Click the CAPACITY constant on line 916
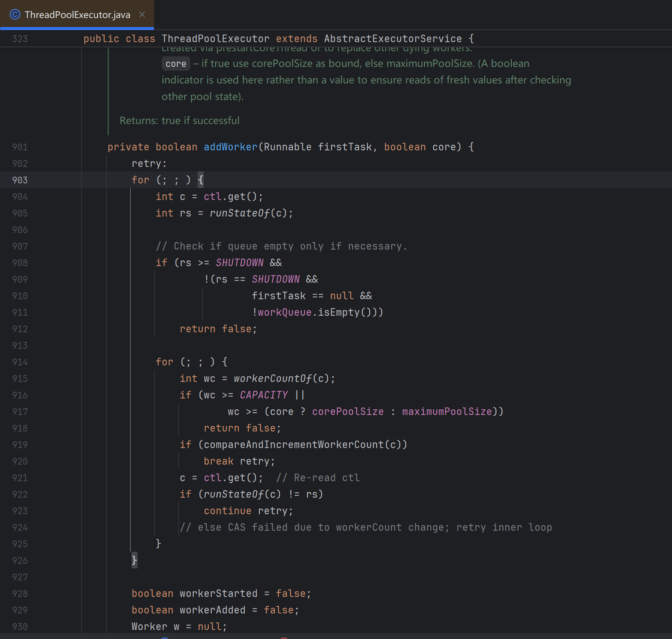Image resolution: width=672 pixels, height=639 pixels. coord(264,395)
